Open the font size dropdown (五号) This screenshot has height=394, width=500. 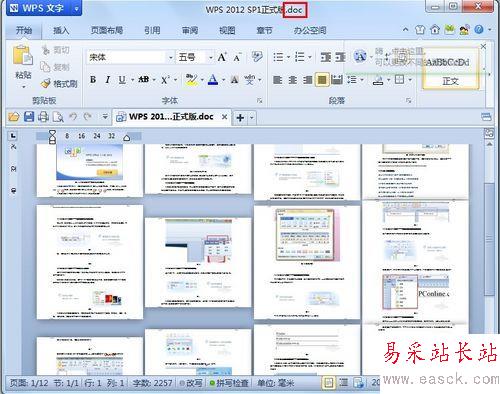point(211,58)
